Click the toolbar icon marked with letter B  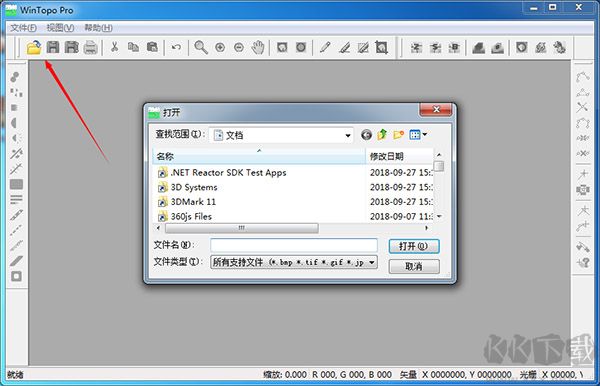[x=454, y=47]
